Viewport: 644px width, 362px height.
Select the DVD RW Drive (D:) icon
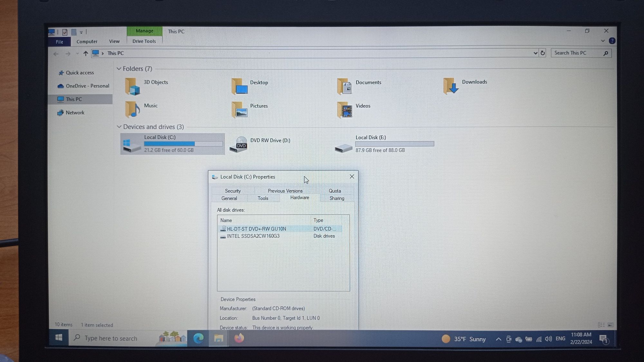[x=239, y=144]
